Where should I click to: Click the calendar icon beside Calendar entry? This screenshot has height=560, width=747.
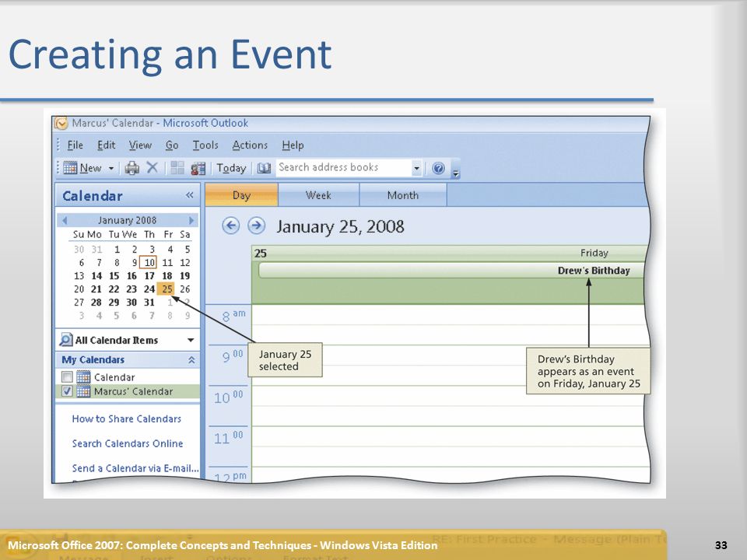point(83,377)
